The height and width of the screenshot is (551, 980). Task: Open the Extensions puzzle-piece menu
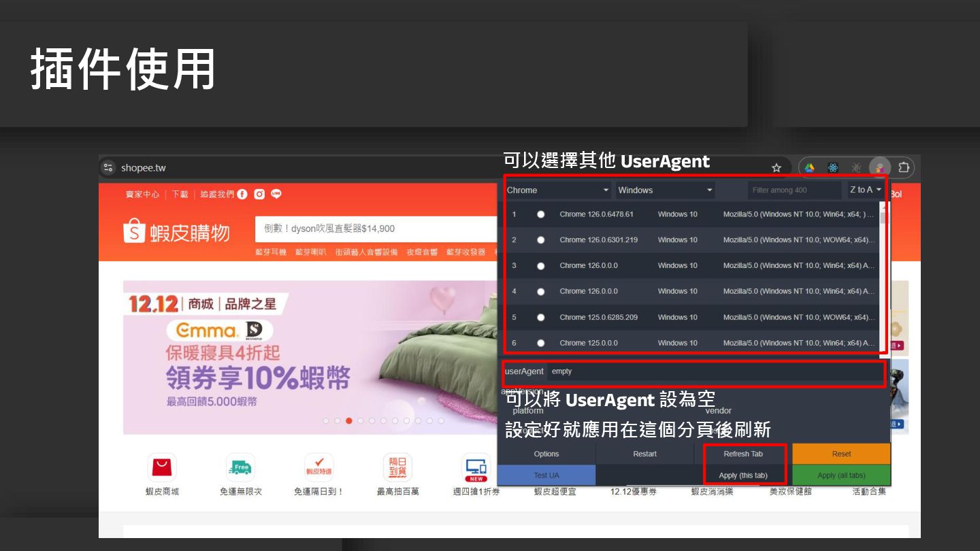click(904, 167)
